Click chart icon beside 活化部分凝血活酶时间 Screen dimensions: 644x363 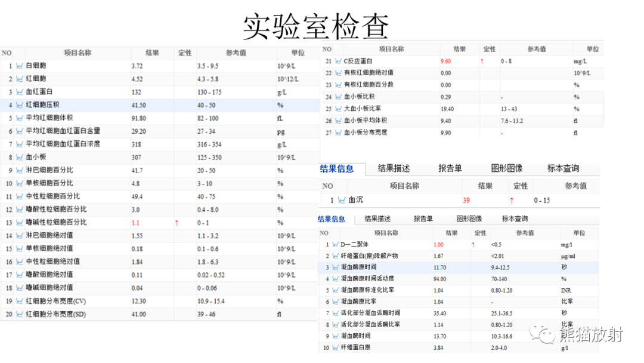(x=335, y=313)
